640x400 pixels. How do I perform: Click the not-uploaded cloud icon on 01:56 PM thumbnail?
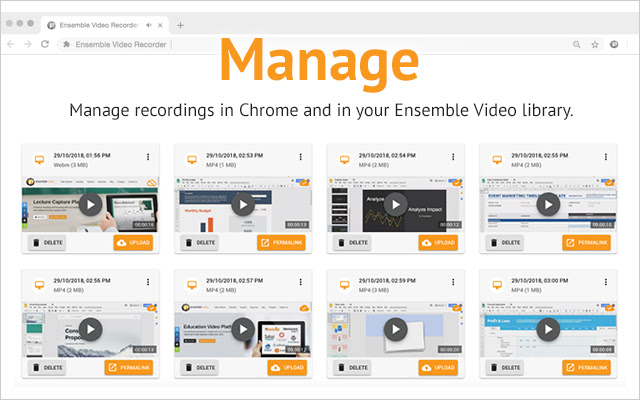pyautogui.click(x=151, y=182)
